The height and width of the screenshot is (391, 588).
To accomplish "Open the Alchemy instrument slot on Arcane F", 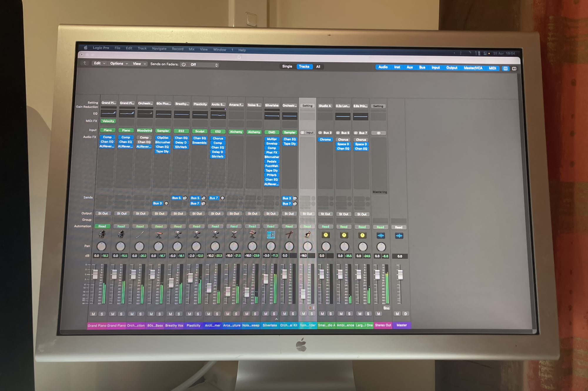I will click(x=236, y=132).
